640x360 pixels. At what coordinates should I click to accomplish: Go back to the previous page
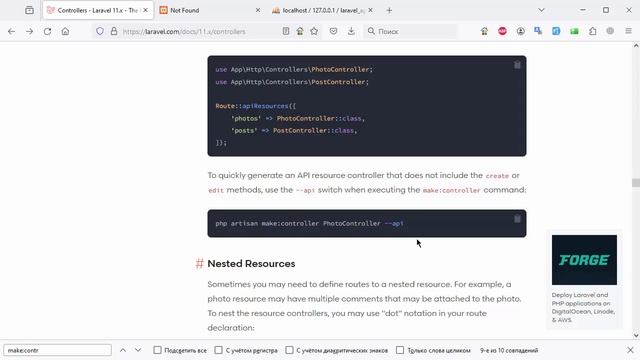coord(11,31)
